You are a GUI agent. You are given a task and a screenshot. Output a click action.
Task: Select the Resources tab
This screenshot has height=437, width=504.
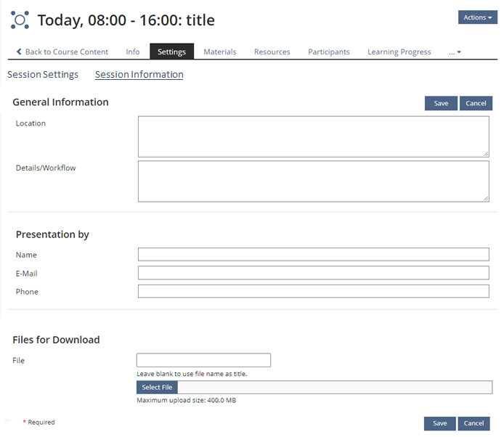tap(272, 52)
